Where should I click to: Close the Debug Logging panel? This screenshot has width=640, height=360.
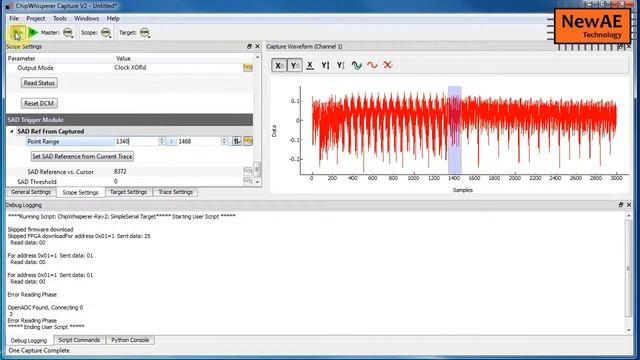click(629, 205)
